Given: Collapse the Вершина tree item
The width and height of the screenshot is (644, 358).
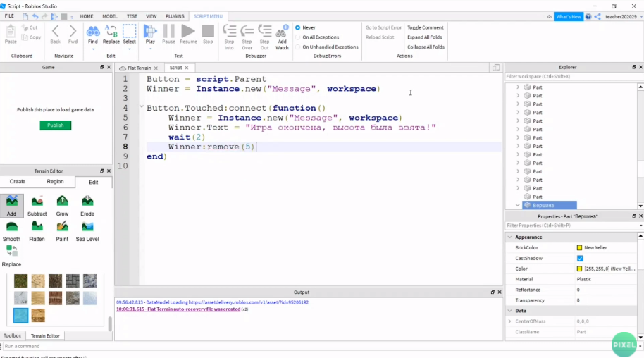Looking at the screenshot, I should [517, 205].
